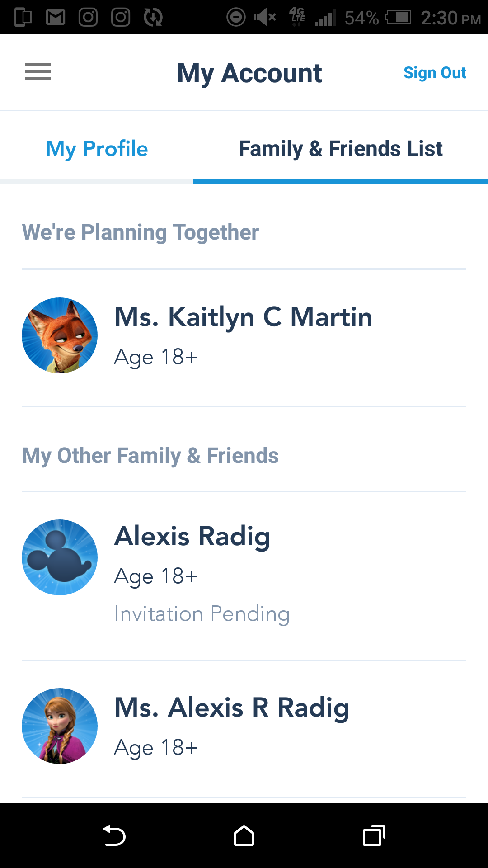Image resolution: width=488 pixels, height=868 pixels.
Task: Tap the Gmail notification icon
Action: 56,17
